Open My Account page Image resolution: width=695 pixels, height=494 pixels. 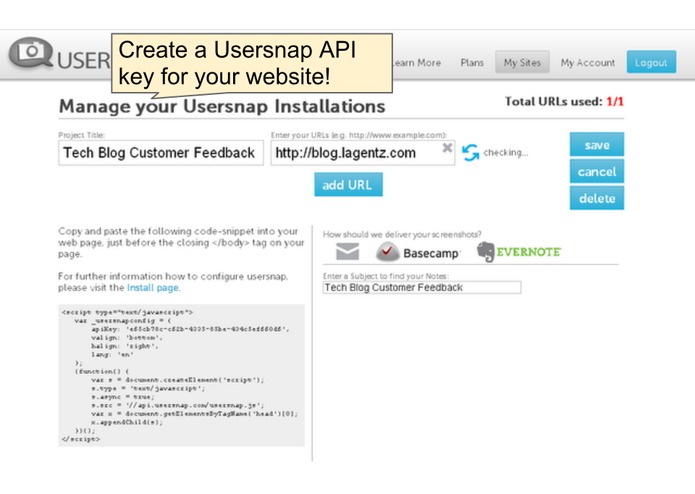pyautogui.click(x=588, y=62)
